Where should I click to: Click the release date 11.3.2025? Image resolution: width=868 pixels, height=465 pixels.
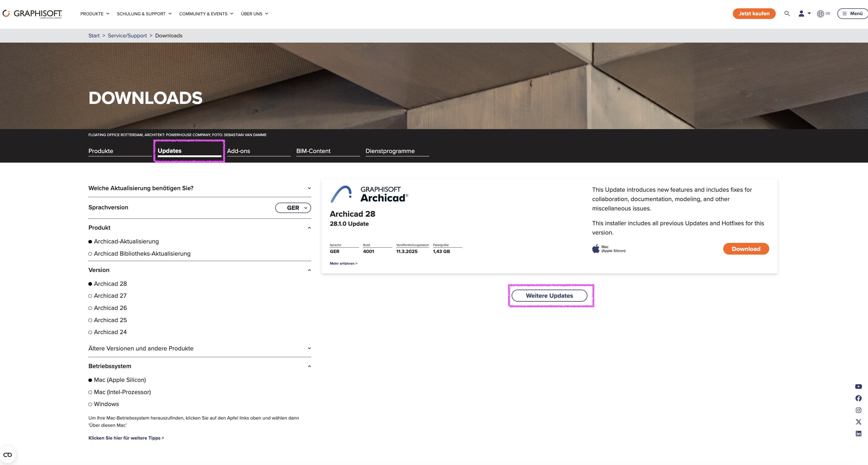pyautogui.click(x=407, y=251)
